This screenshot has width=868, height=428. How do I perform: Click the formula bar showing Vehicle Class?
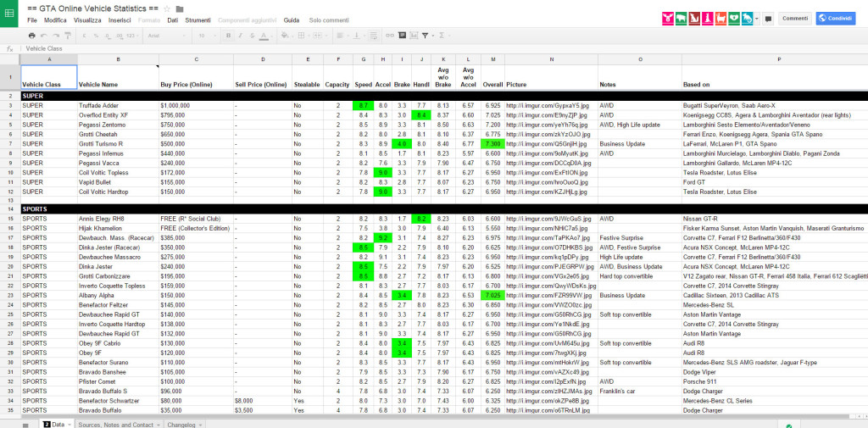pyautogui.click(x=442, y=48)
